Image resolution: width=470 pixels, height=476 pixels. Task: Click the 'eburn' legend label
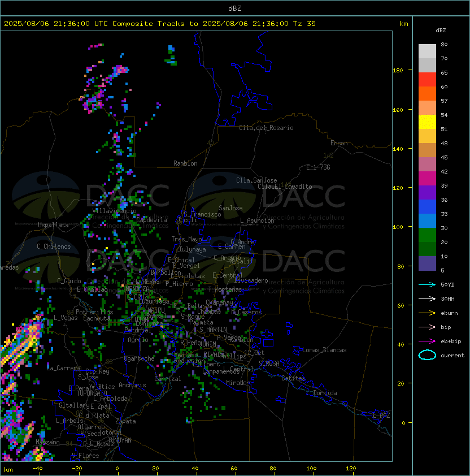449,313
